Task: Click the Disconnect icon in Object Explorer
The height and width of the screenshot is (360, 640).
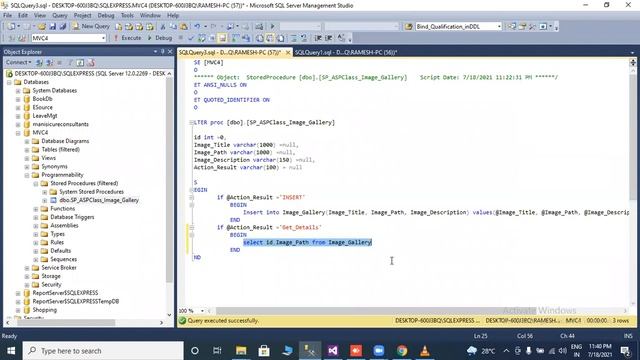Action: [x=49, y=62]
